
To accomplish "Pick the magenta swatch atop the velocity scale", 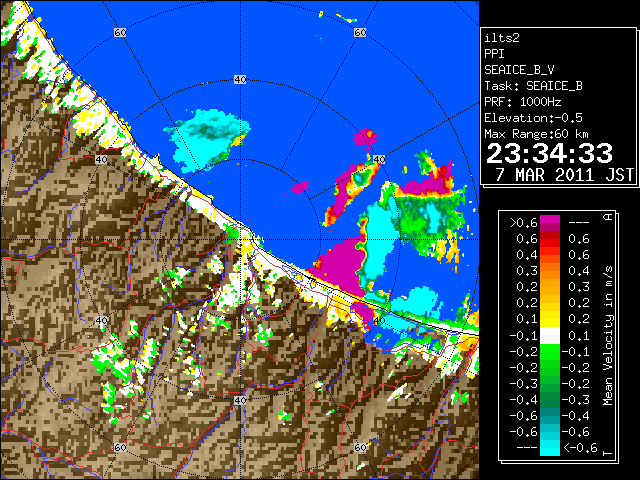I will (549, 220).
